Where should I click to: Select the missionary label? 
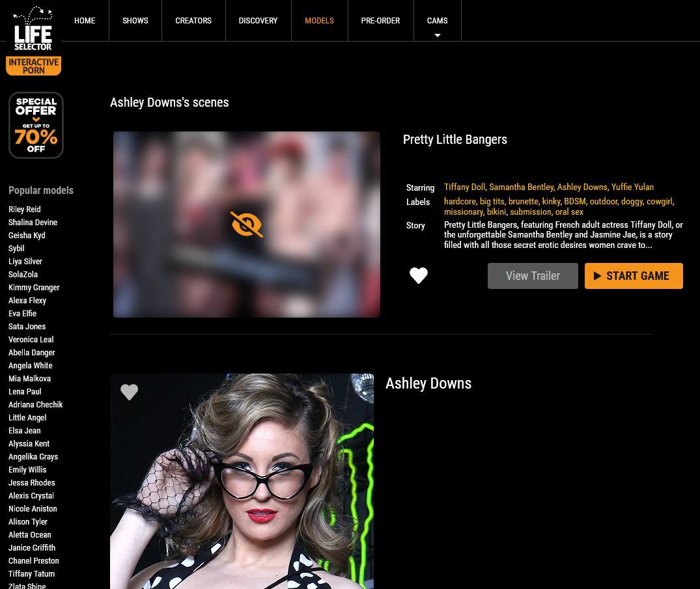click(464, 212)
